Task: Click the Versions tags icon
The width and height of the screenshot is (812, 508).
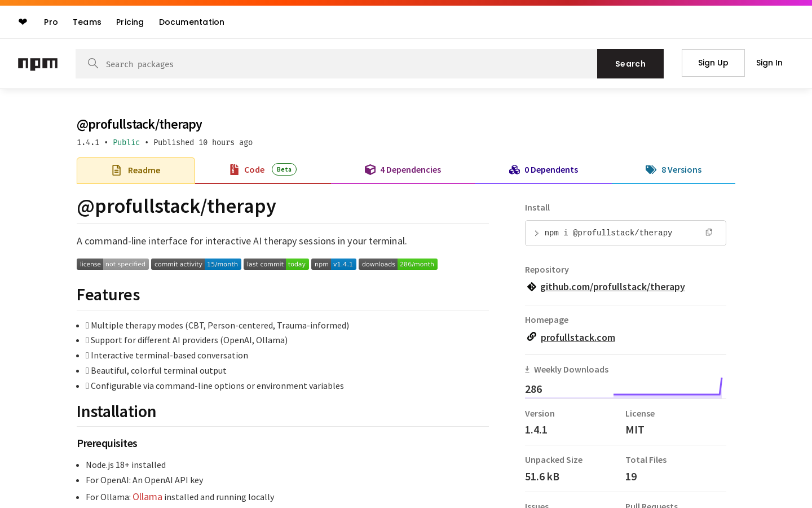Action: 651,169
